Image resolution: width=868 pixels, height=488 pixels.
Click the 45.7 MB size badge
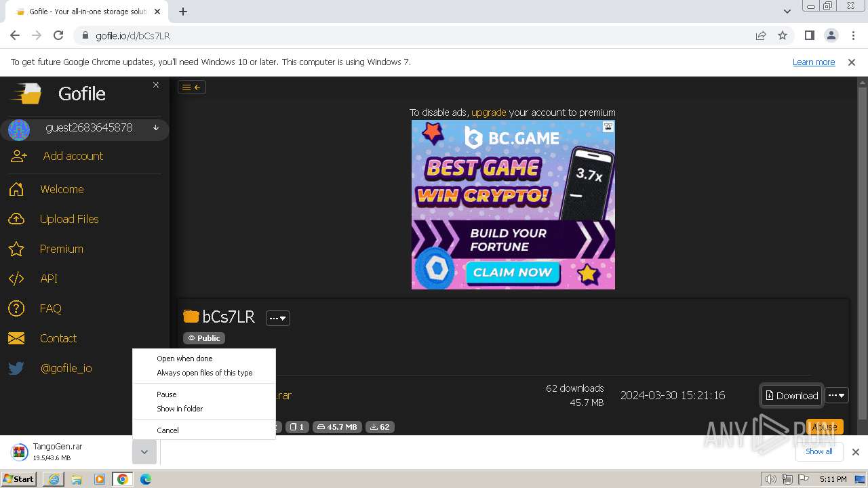coord(337,427)
